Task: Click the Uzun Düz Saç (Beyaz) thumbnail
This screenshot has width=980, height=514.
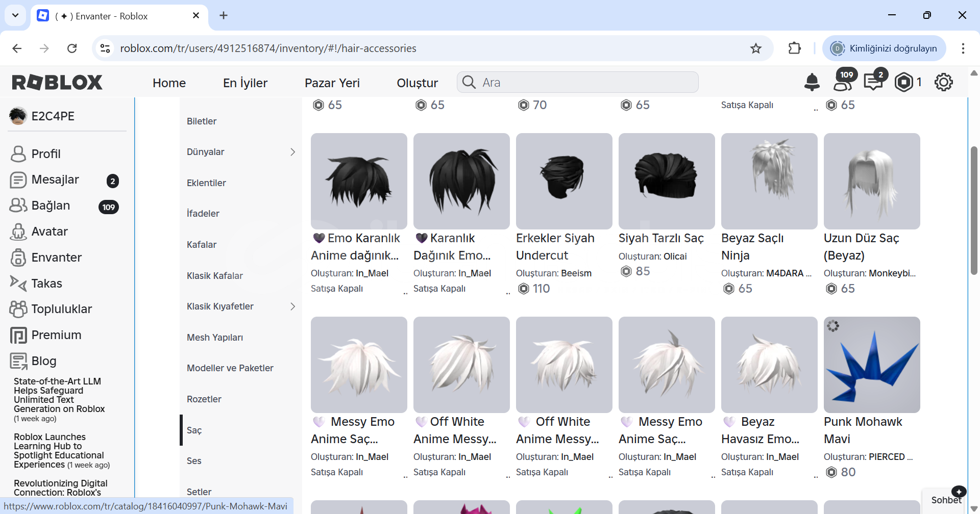Action: click(872, 181)
